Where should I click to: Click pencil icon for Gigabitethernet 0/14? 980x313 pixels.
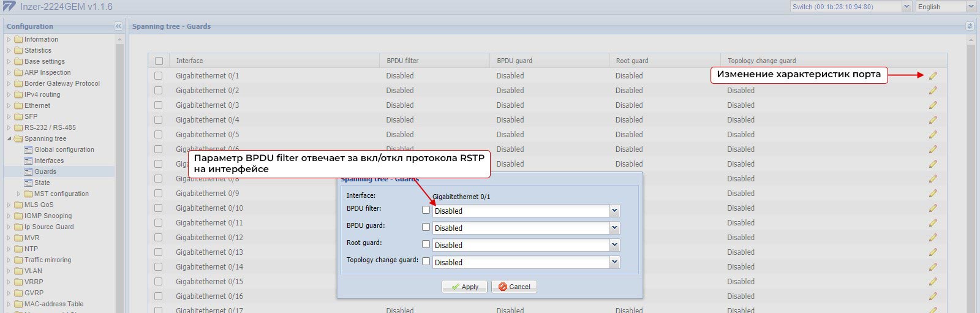tap(933, 267)
